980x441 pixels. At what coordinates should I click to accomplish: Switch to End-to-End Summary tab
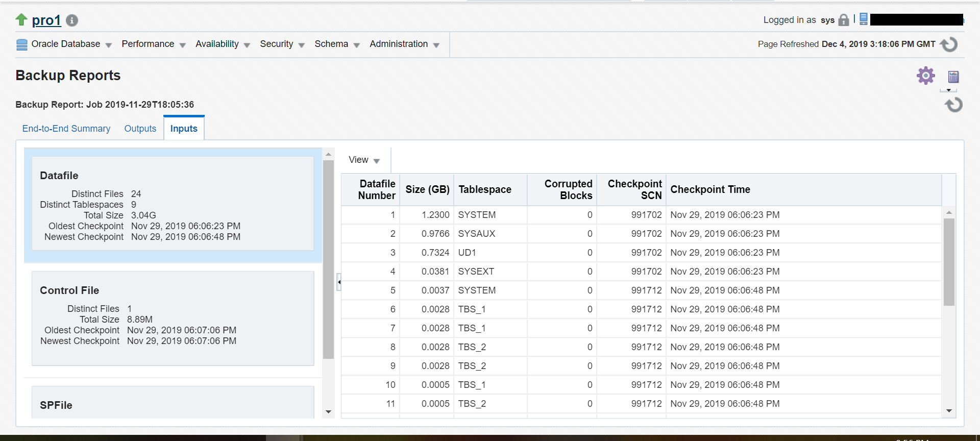[x=66, y=129]
